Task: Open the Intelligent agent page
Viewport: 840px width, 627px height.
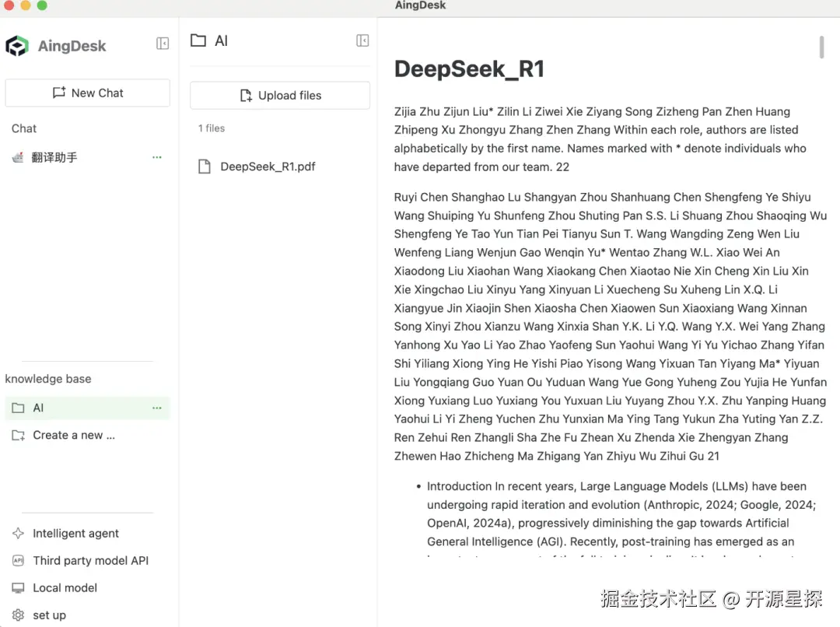Action: pyautogui.click(x=75, y=534)
